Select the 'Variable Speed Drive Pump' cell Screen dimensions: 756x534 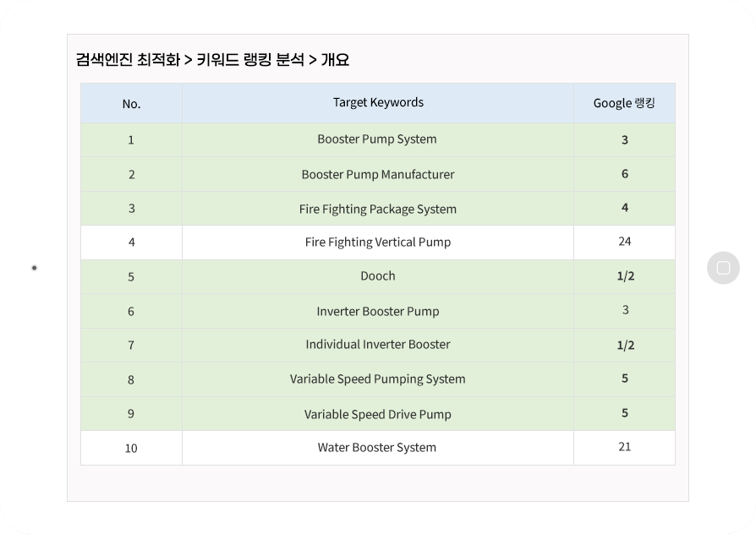click(378, 413)
